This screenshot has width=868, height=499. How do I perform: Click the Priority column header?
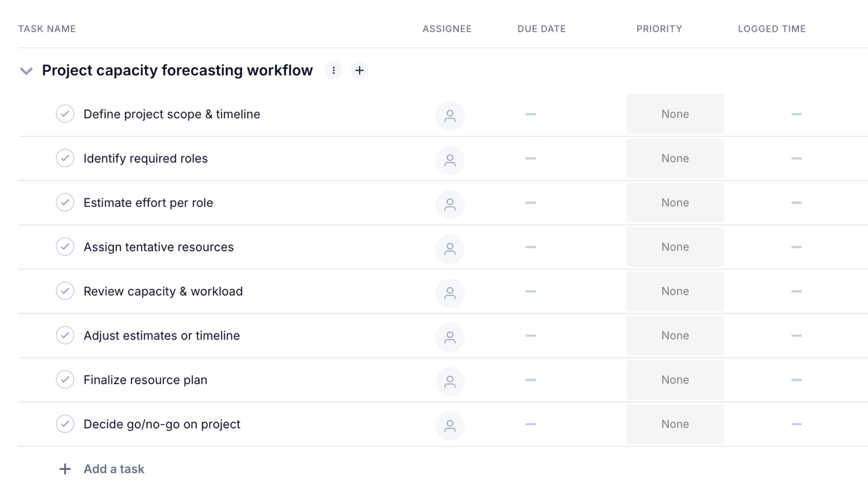pyautogui.click(x=659, y=29)
